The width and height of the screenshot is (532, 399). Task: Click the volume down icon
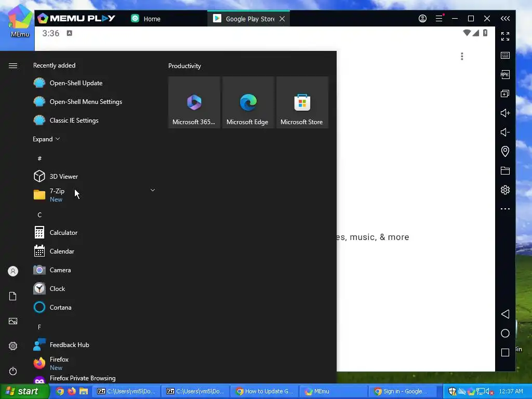pyautogui.click(x=505, y=132)
